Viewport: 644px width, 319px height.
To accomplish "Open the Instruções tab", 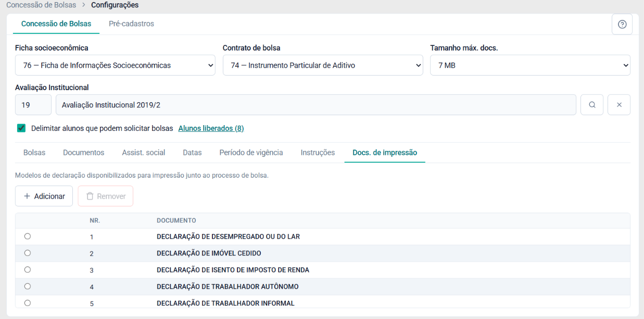I will 318,153.
